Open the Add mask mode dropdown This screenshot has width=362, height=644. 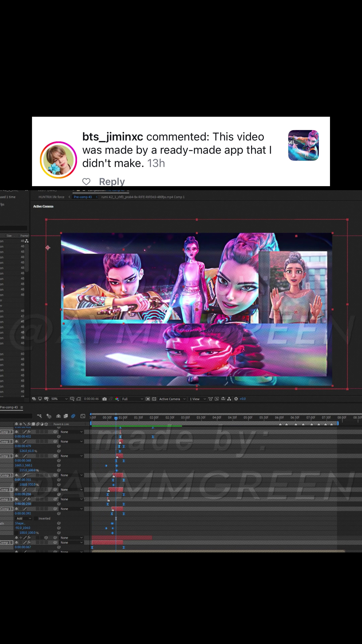point(24,519)
